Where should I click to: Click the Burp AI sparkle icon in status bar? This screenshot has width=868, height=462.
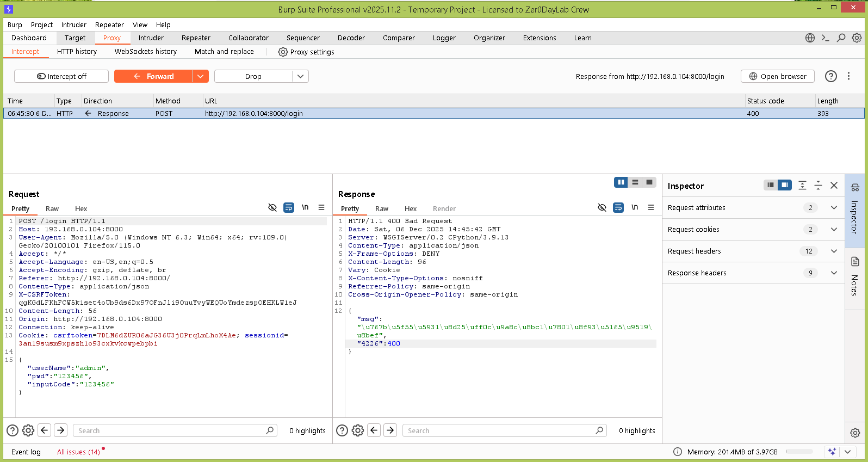(x=832, y=452)
